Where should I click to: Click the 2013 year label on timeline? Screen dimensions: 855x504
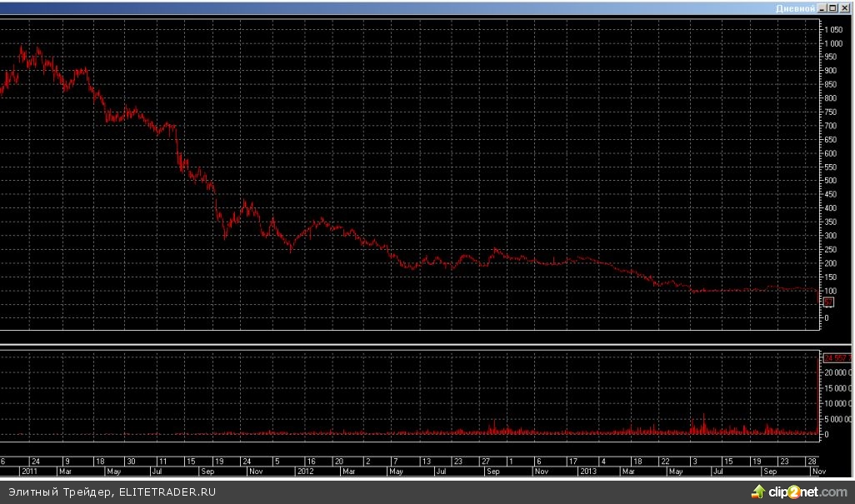(x=587, y=470)
